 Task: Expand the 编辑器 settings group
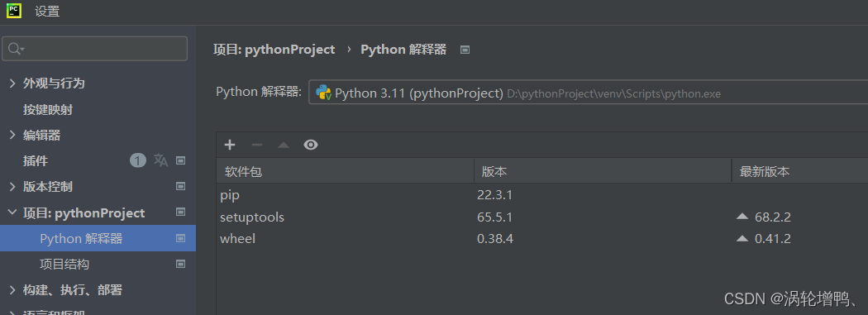click(x=12, y=135)
